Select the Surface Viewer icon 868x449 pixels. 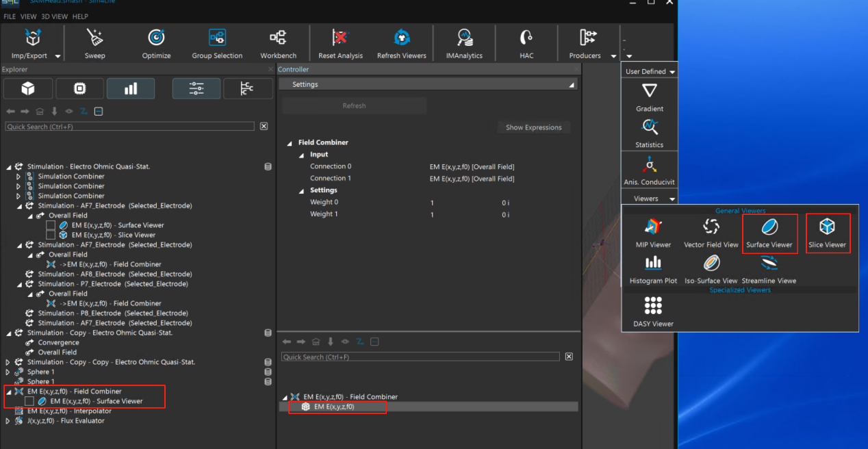769,227
